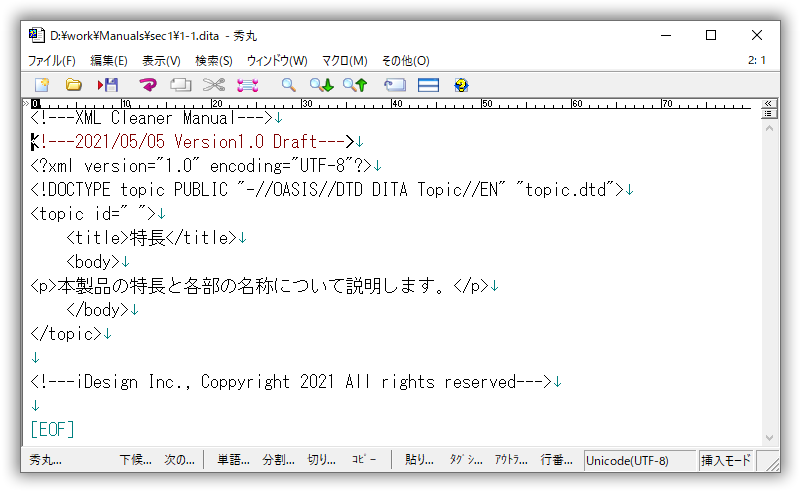Click the magenta Undo arrow icon
Image resolution: width=801 pixels, height=493 pixels.
[x=148, y=85]
